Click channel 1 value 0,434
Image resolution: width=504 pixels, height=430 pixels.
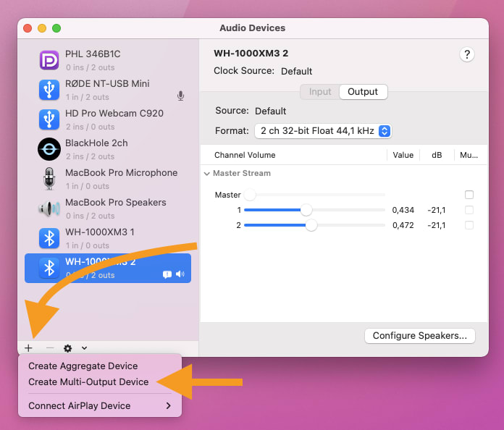coord(403,210)
